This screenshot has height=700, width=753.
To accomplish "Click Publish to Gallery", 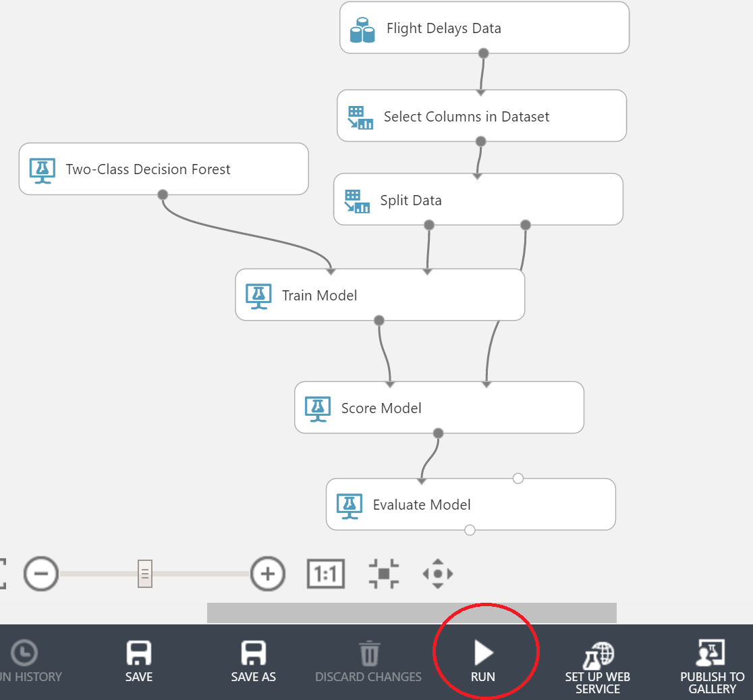I will tap(713, 668).
